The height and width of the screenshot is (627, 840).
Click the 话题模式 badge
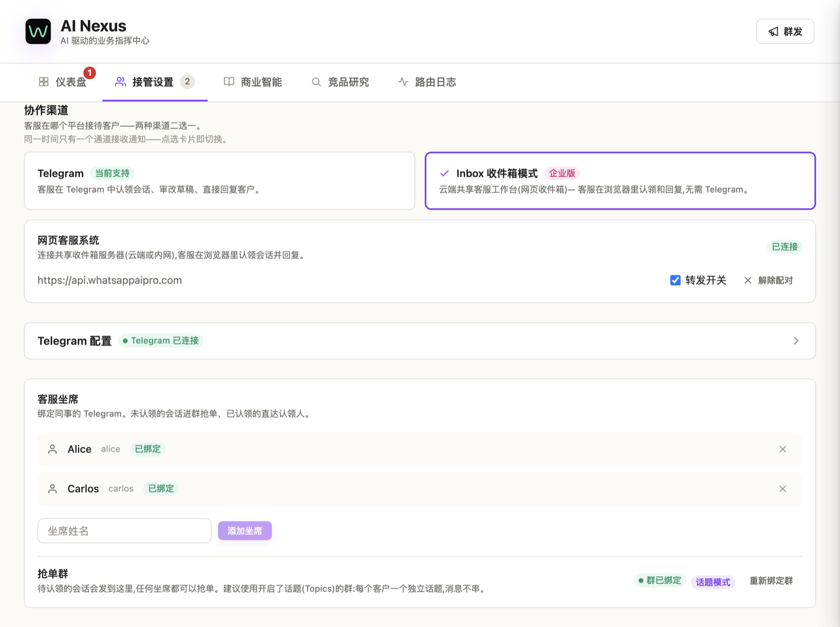coord(713,582)
